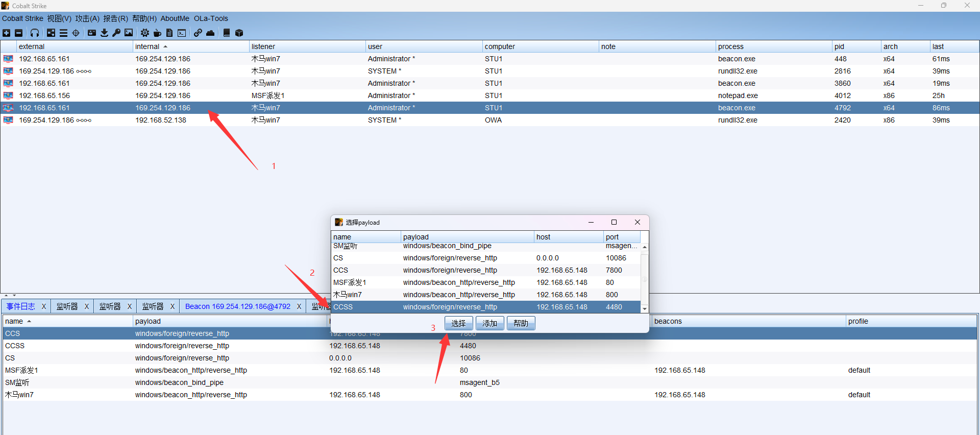
Task: Click the cloud Manage Web Server icon
Action: tap(210, 33)
